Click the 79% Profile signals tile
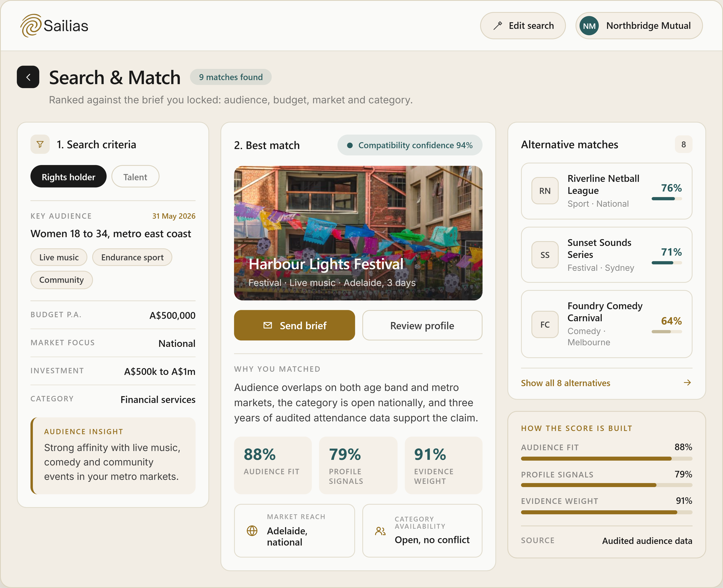Viewport: 723px width, 588px height. coord(358,465)
